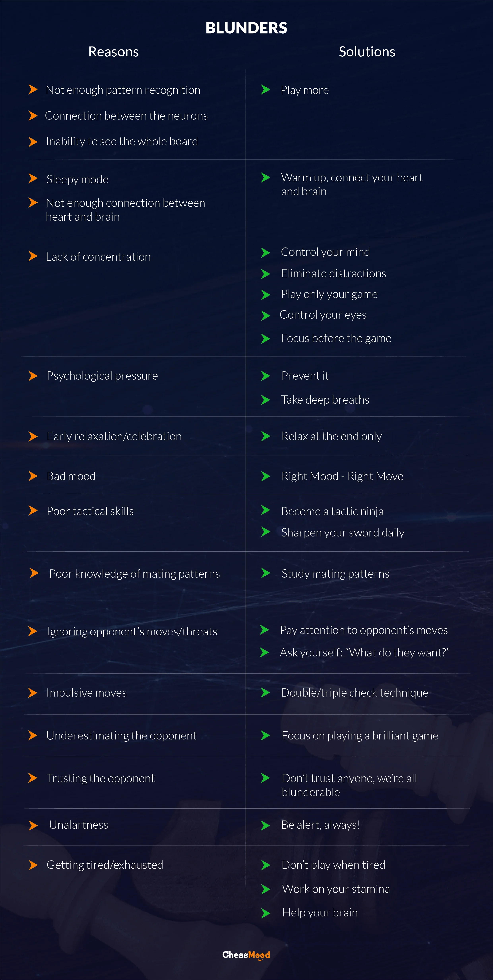This screenshot has width=493, height=980.
Task: Click the green arrow beside Take deep breaths
Action: click(265, 400)
